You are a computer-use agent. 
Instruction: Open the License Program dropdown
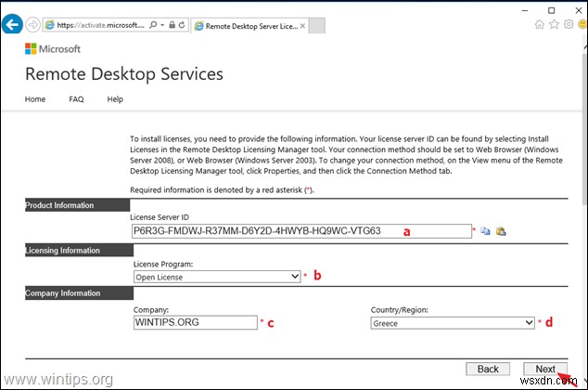pyautogui.click(x=216, y=276)
